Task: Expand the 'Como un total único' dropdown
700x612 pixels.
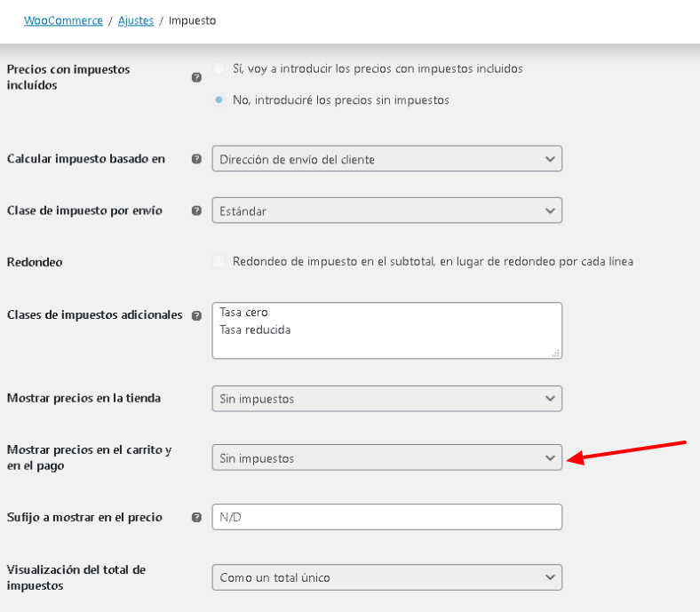Action: 387,577
